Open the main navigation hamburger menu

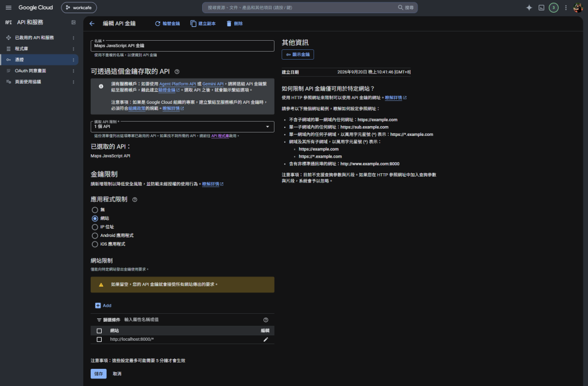(8, 7)
